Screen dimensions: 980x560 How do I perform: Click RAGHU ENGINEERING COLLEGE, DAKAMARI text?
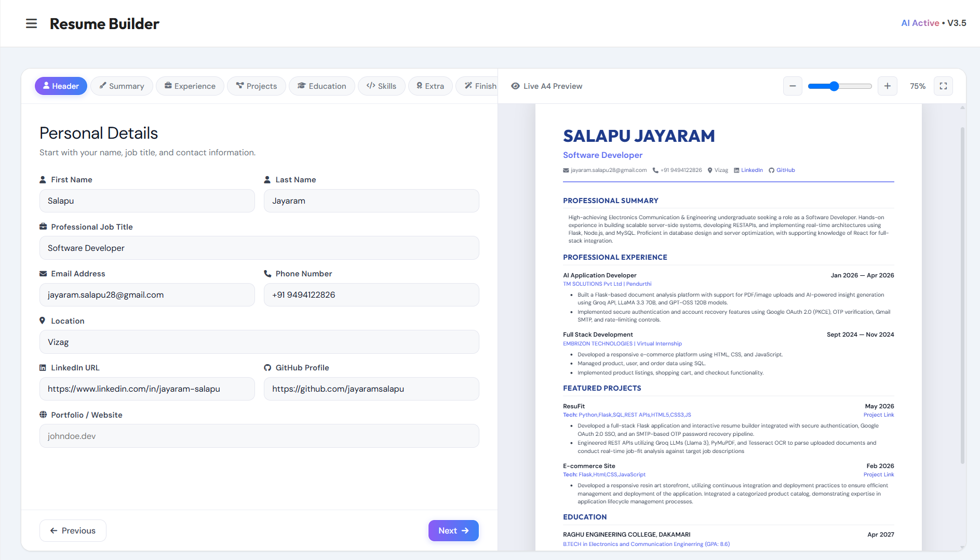point(626,535)
